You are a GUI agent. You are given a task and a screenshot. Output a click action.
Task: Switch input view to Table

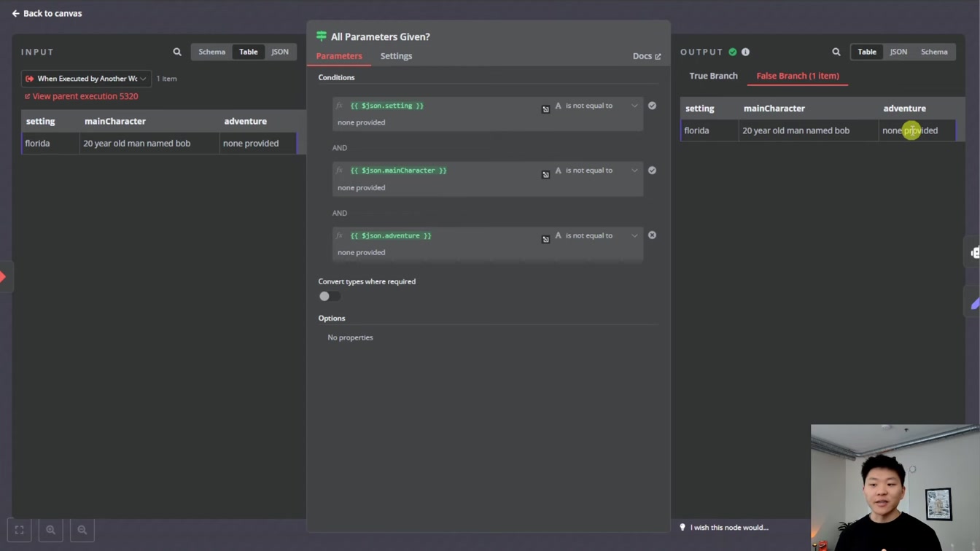(249, 52)
